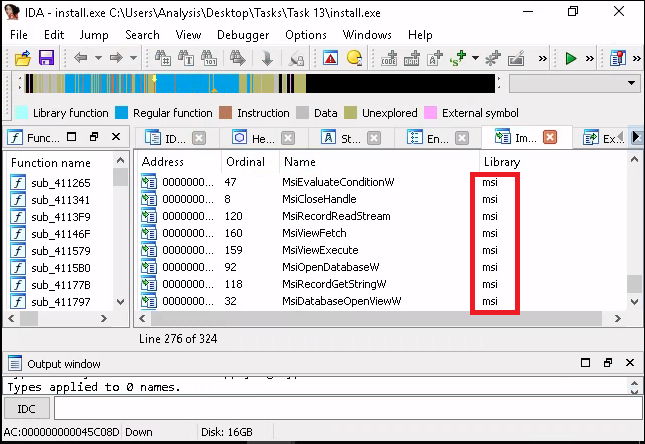Close the Output window panel
The height and width of the screenshot is (444, 645).
coord(630,363)
